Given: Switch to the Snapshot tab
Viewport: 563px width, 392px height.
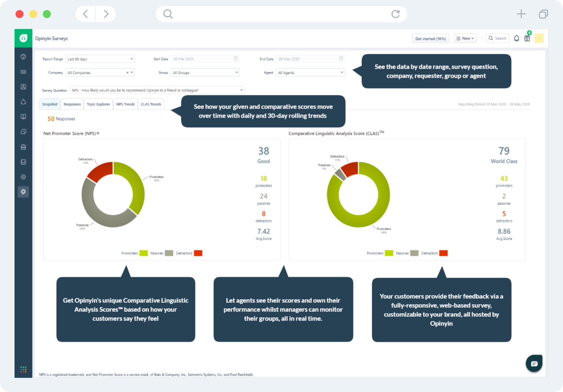Looking at the screenshot, I should click(50, 104).
